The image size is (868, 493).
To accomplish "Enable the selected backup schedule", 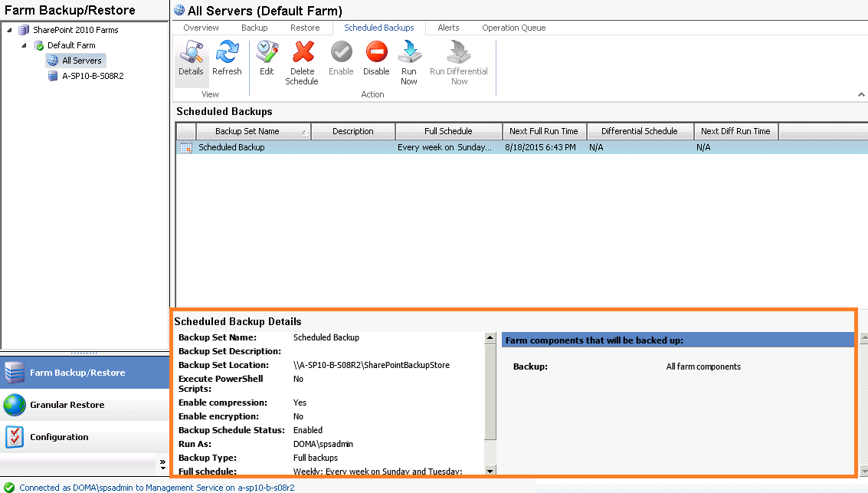I will (x=340, y=61).
